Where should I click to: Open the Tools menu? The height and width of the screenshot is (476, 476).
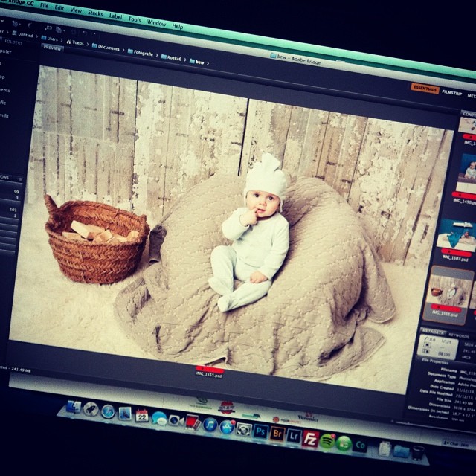pos(135,19)
